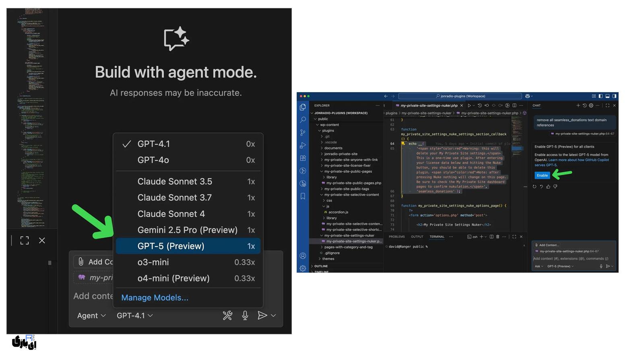Open the Extensions icon in the activity bar
644x362 pixels.
tap(303, 158)
